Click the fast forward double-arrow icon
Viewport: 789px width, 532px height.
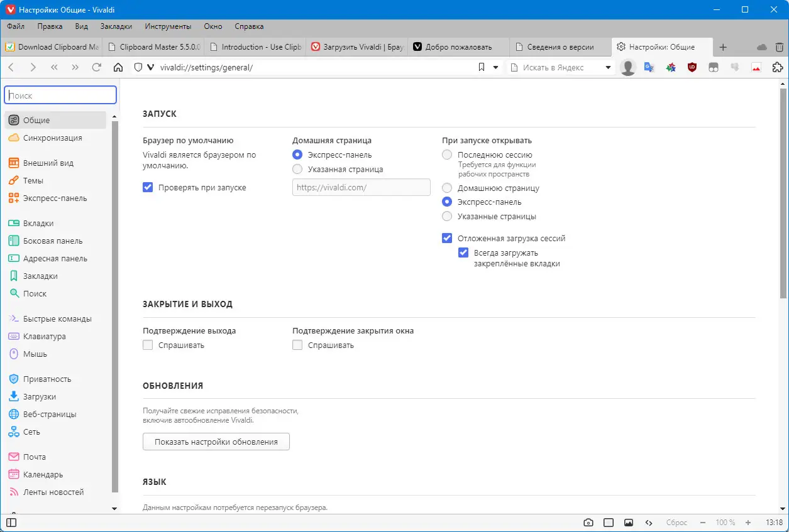coord(75,67)
